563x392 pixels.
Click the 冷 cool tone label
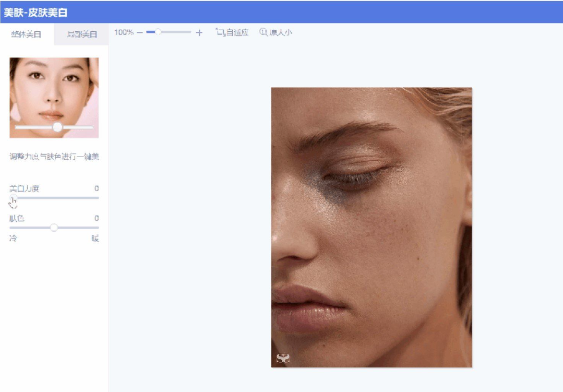click(13, 239)
